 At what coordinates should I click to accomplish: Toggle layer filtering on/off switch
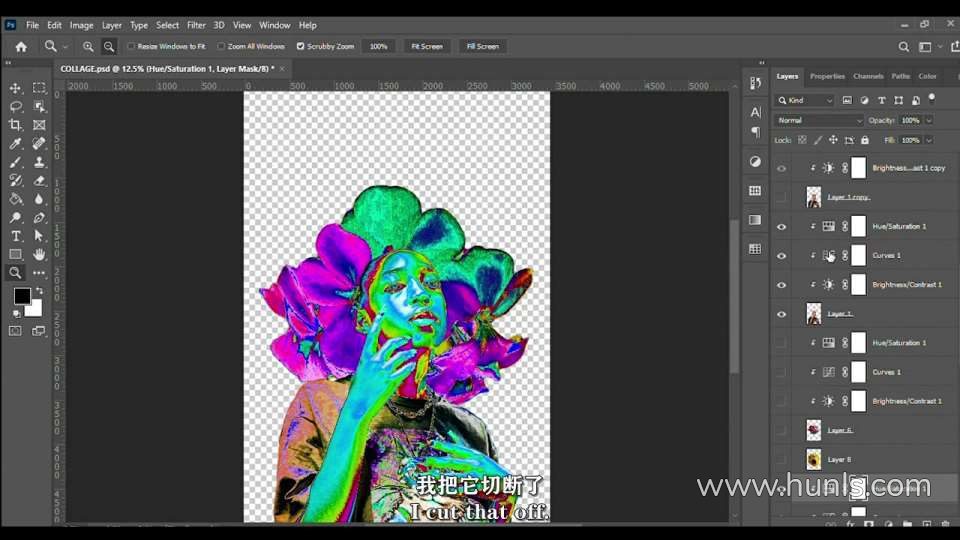click(x=932, y=98)
